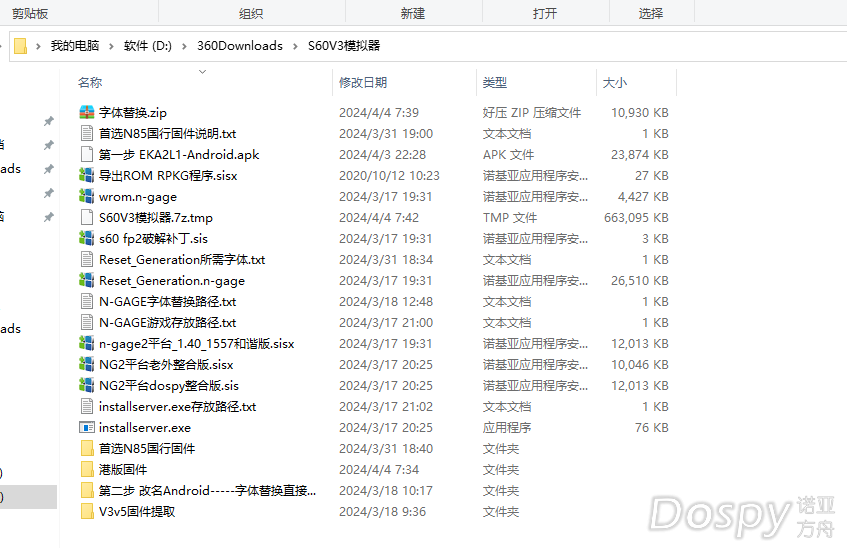
Task: Select the file name wrom.n-gage
Action: 138,197
